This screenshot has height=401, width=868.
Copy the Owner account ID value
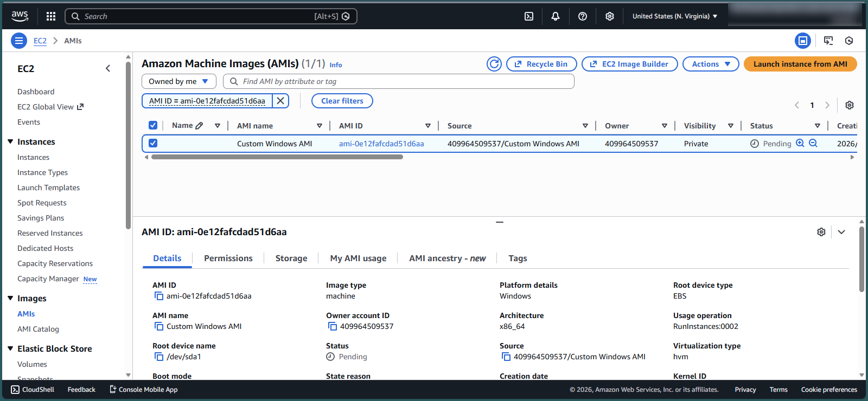(x=333, y=326)
